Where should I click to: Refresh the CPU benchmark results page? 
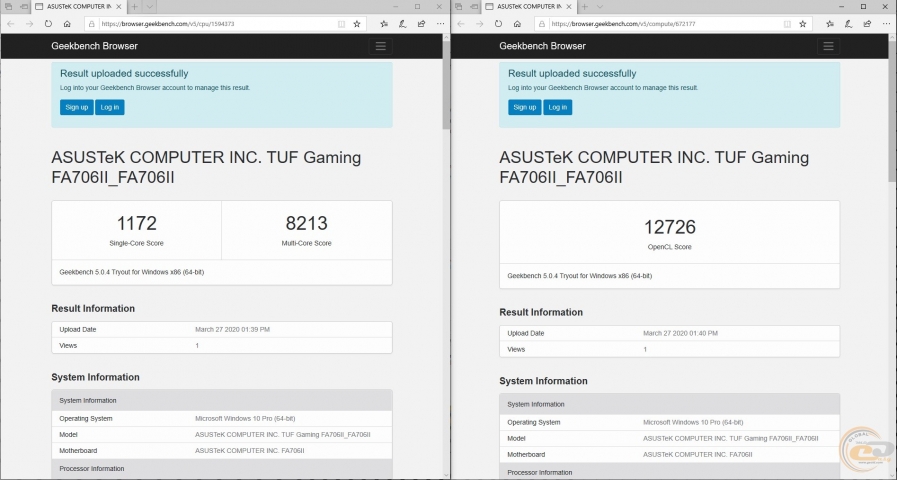click(x=48, y=24)
